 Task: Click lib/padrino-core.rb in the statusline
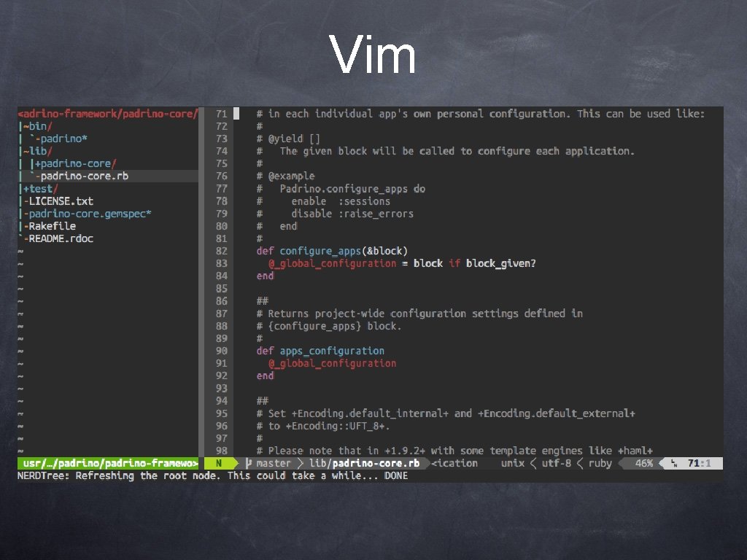(365, 463)
